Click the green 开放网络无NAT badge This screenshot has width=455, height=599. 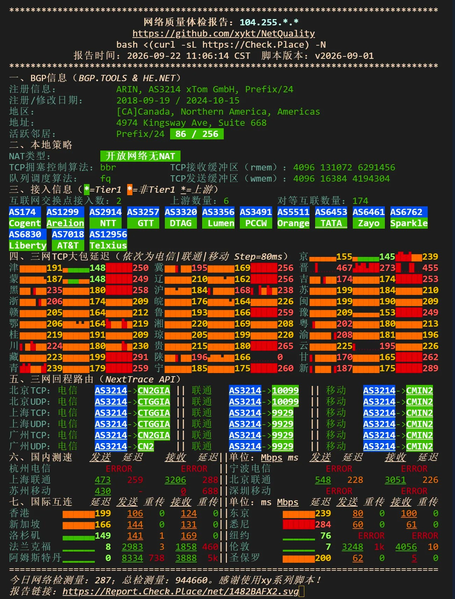tap(140, 156)
